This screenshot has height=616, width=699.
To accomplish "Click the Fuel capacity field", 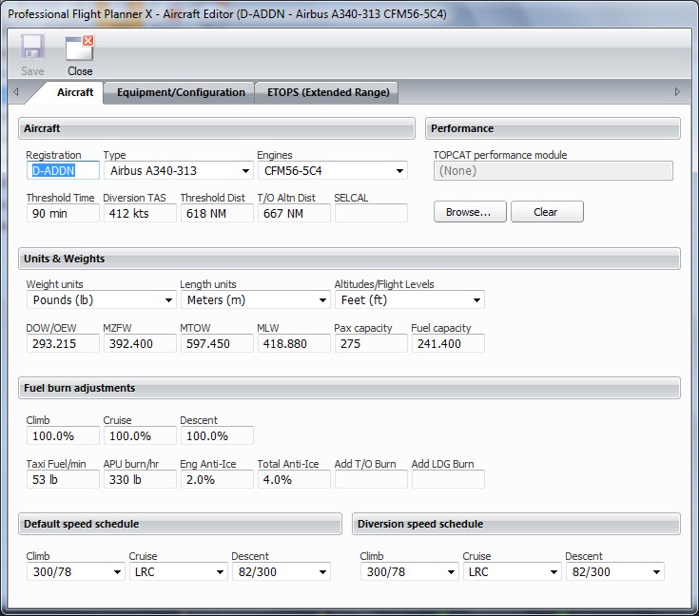I will coord(448,344).
